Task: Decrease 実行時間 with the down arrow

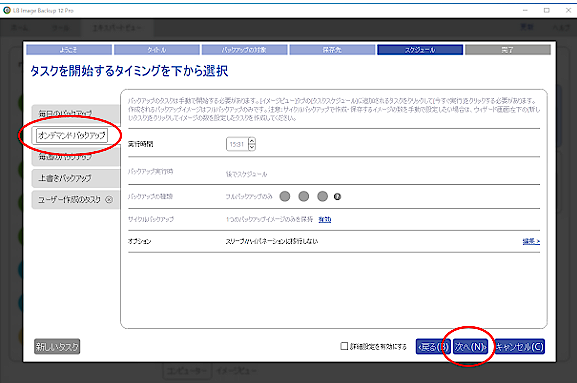Action: coord(252,147)
